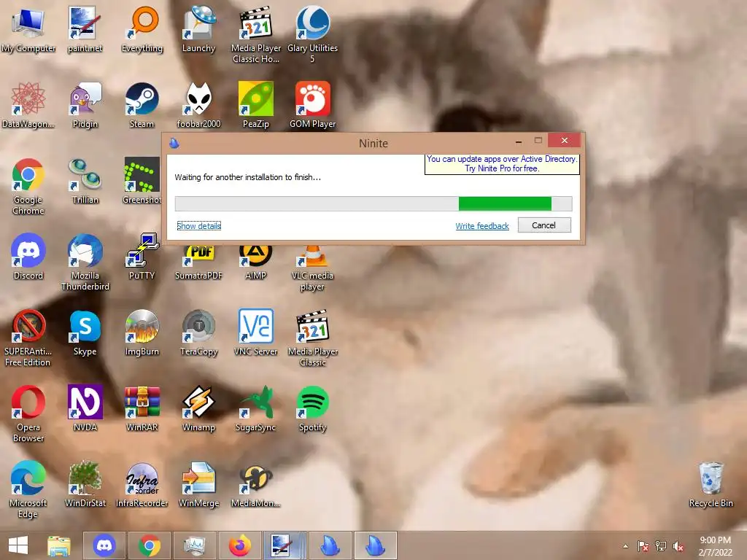
Task: Click the muted volume tray icon
Action: 678,546
